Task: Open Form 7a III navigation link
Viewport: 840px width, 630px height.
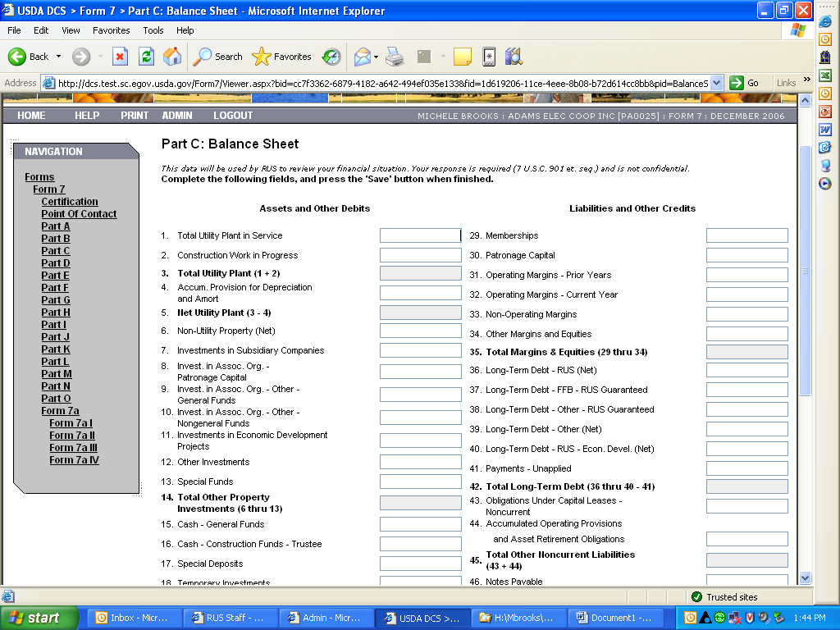Action: pos(73,448)
